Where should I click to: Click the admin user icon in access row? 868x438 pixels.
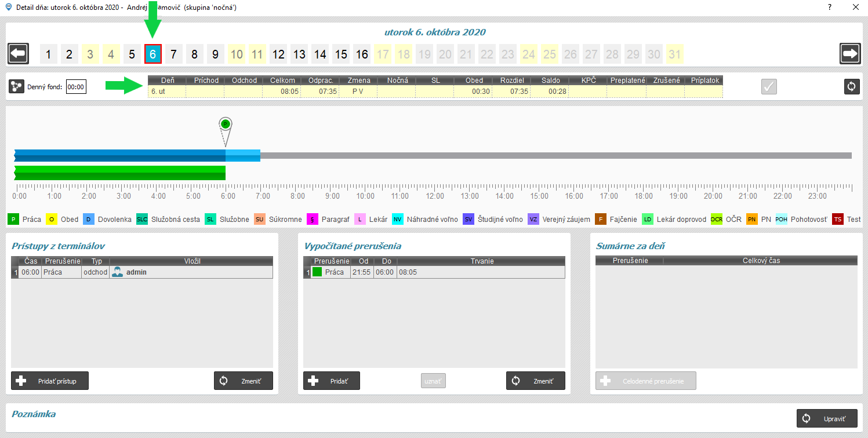[x=117, y=272]
